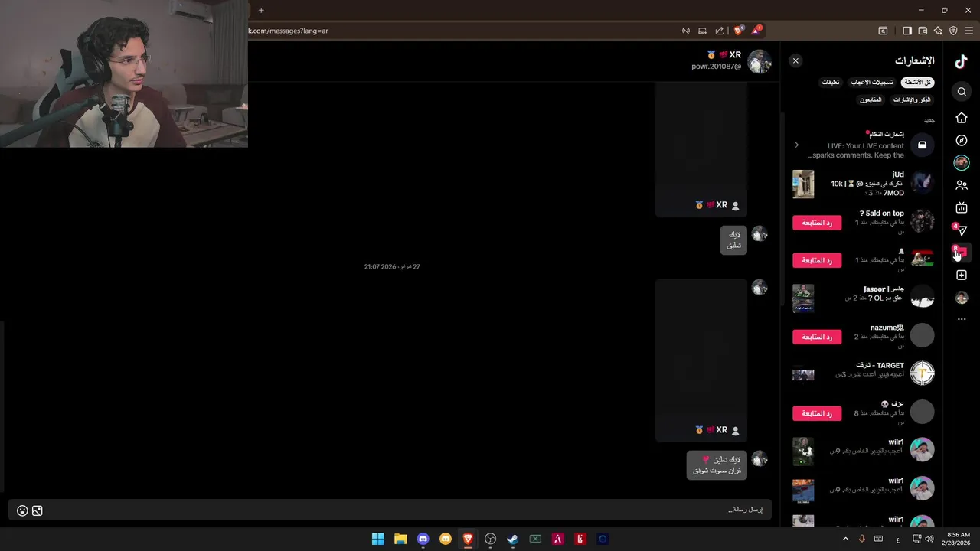Open the nazume notification name
Image resolution: width=980 pixels, height=551 pixels.
pos(887,328)
